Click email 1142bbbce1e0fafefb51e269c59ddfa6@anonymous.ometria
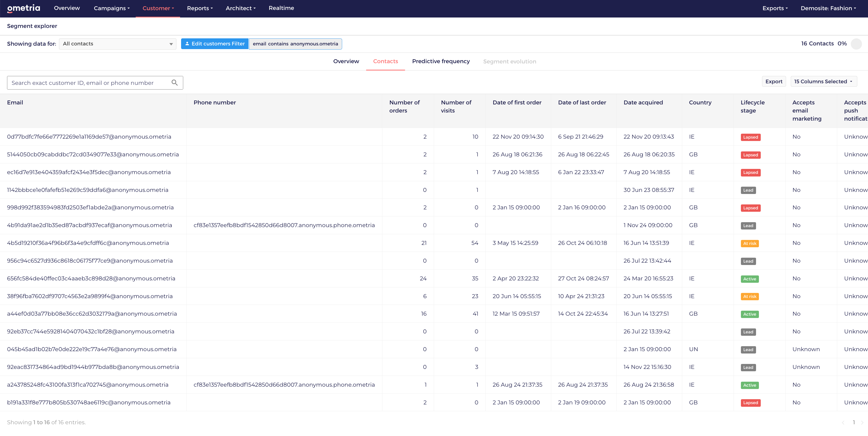Image resolution: width=868 pixels, height=436 pixels. [x=88, y=190]
